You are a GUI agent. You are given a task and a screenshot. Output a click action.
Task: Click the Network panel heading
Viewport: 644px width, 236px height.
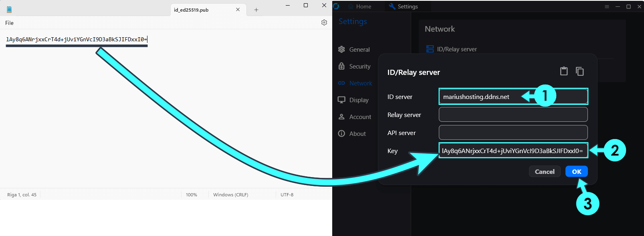(440, 29)
